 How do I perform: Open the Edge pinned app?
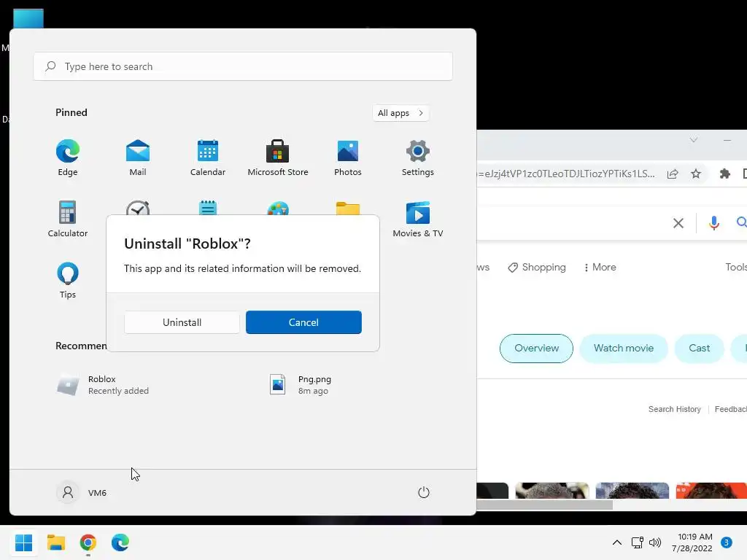[x=68, y=157]
